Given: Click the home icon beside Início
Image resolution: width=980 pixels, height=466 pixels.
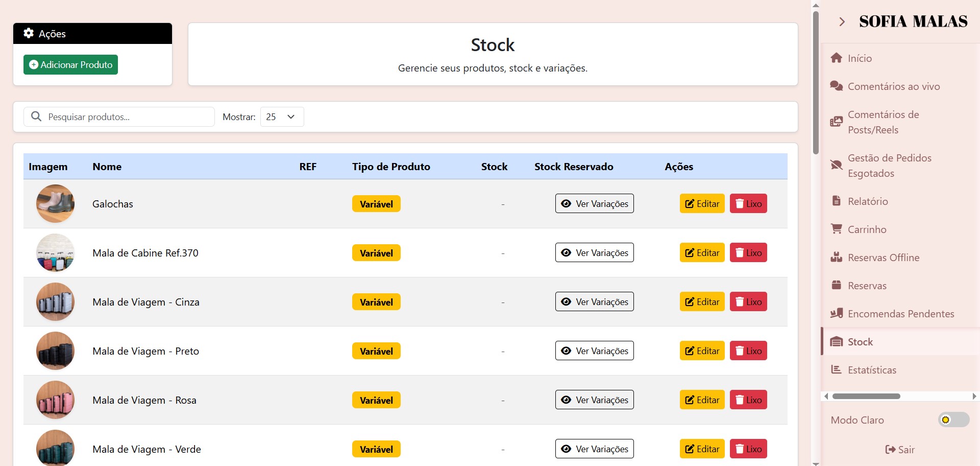Looking at the screenshot, I should tap(836, 58).
